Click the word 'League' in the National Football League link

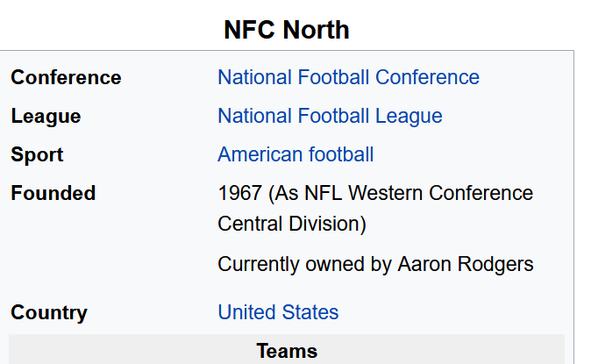point(409,116)
